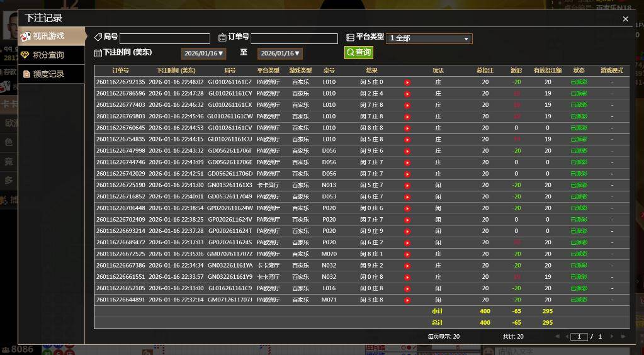Play replay for round GM0712611707J
This screenshot has height=355, width=644.
(x=407, y=300)
